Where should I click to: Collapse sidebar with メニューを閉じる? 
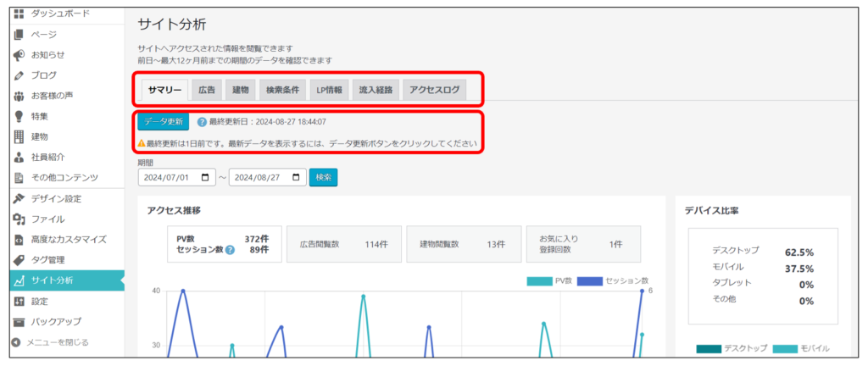(49, 342)
